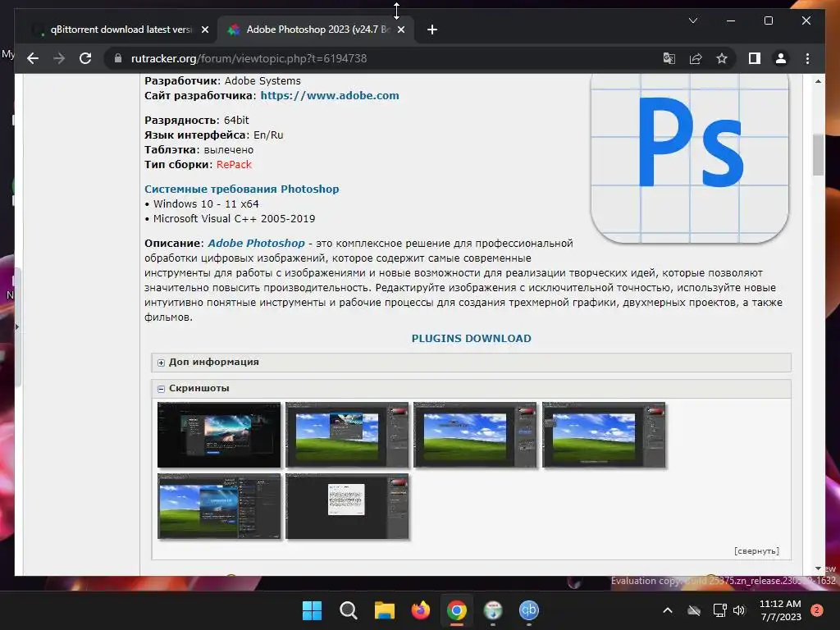Image resolution: width=840 pixels, height=630 pixels.
Task: Click the page vertical scrollbar thumb
Action: pyautogui.click(x=818, y=155)
